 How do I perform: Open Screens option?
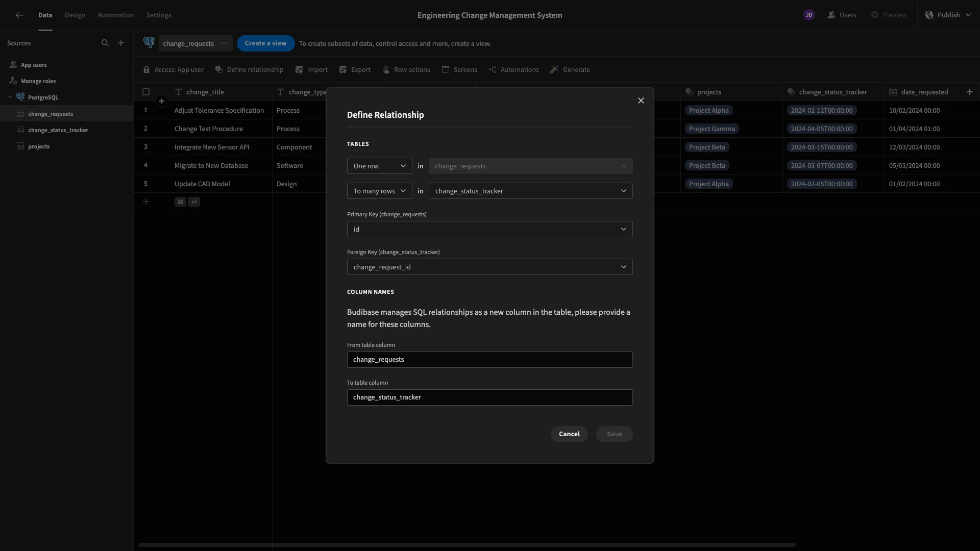pyautogui.click(x=459, y=70)
